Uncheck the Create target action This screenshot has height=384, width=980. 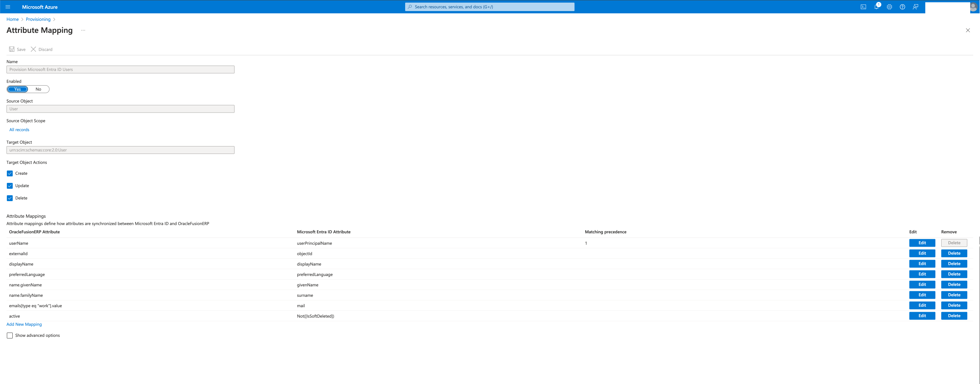[10, 173]
